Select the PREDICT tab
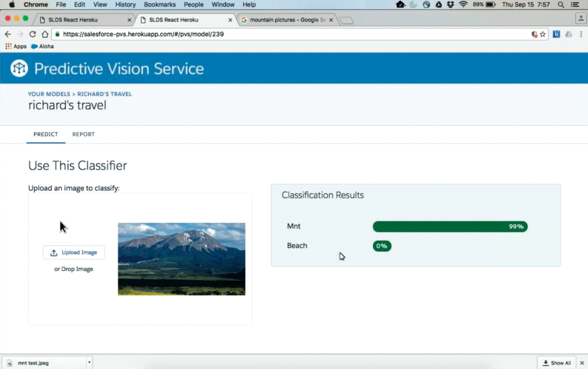Screen dimensions: 588x369 click(45, 134)
